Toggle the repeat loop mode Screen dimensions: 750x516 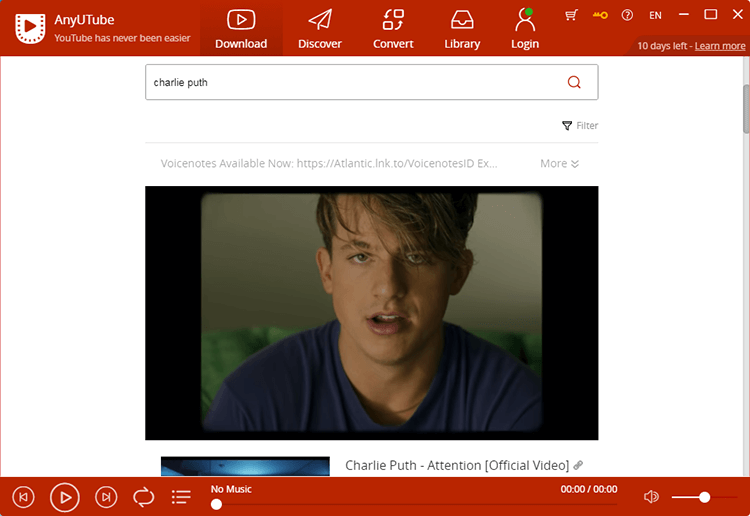click(x=143, y=497)
